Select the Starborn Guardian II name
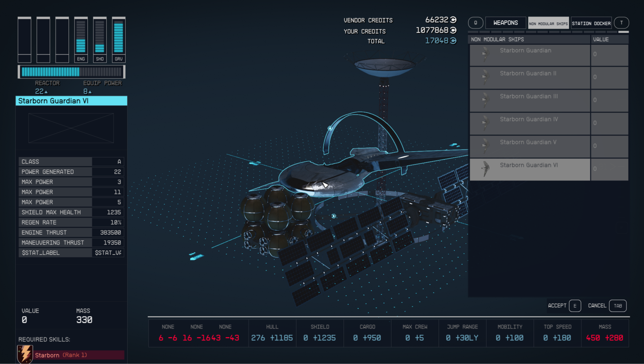644x364 pixels. coord(528,73)
